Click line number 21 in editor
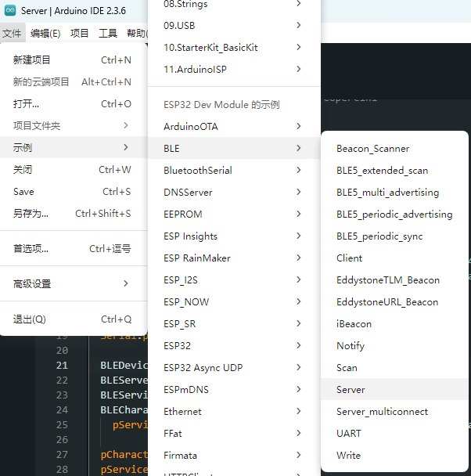The width and height of the screenshot is (471, 476). [x=62, y=365]
